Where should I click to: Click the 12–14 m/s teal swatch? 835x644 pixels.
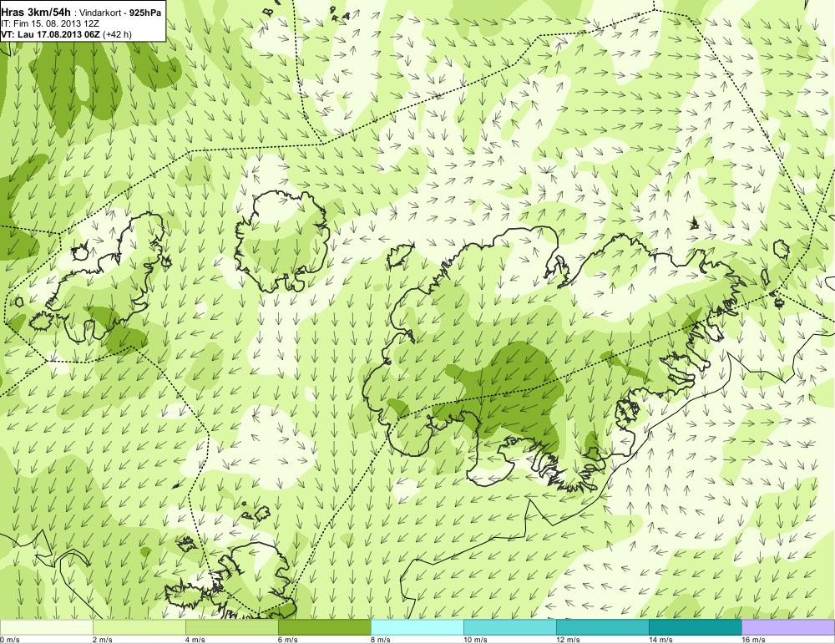pyautogui.click(x=603, y=627)
